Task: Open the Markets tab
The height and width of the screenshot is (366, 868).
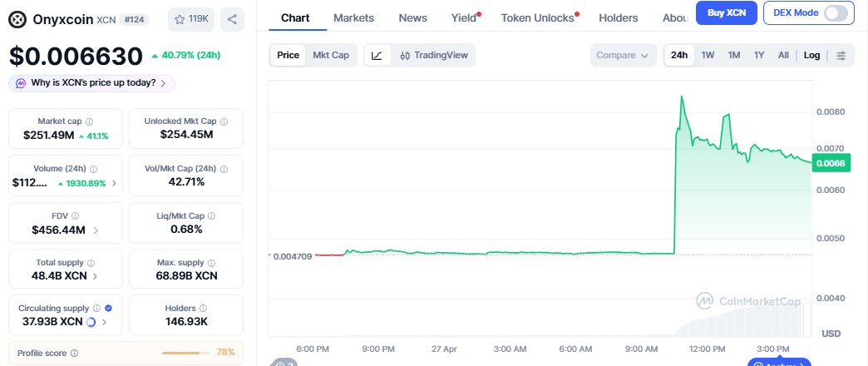Action: (353, 18)
